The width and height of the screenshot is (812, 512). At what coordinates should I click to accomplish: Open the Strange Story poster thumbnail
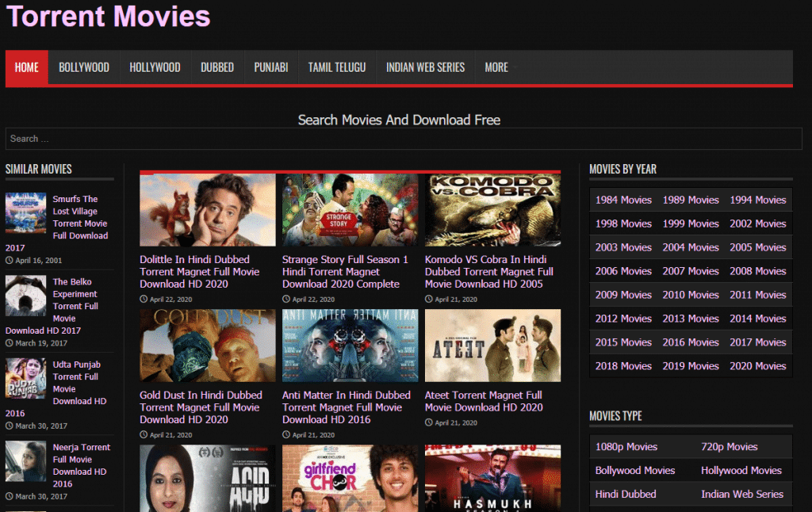click(350, 210)
